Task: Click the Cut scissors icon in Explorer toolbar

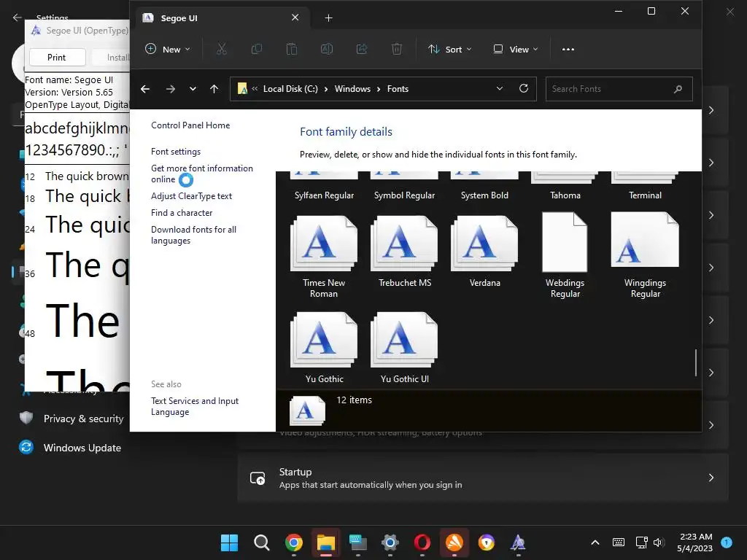Action: point(222,49)
